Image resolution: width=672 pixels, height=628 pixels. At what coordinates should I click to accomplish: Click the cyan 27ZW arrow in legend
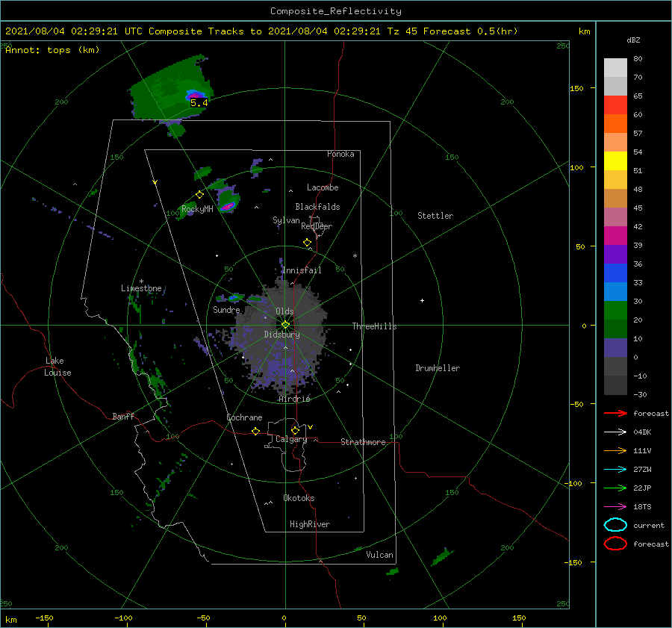[x=615, y=470]
